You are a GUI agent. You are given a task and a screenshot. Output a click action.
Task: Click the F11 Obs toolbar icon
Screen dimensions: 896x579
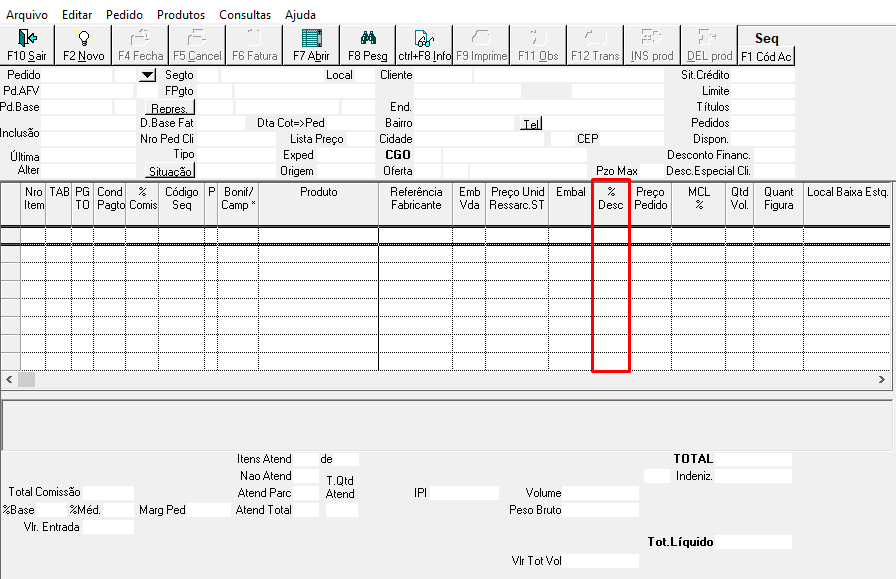(x=538, y=45)
